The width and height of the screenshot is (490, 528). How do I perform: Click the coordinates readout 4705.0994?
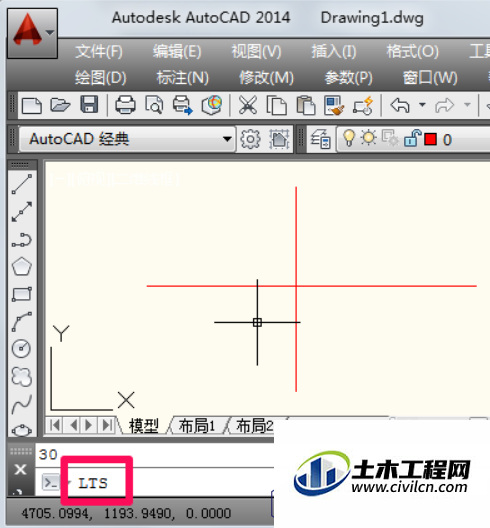pos(126,514)
